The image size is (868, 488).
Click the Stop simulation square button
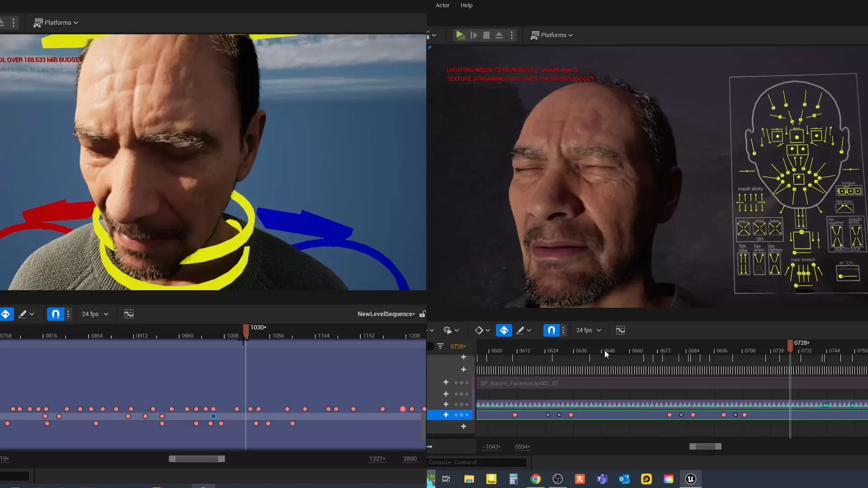486,35
